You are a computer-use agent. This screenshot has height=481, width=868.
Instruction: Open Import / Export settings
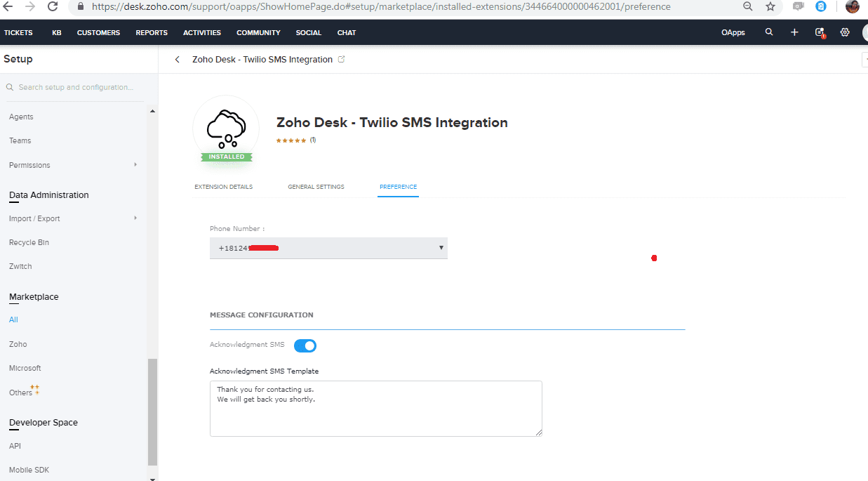pos(34,219)
